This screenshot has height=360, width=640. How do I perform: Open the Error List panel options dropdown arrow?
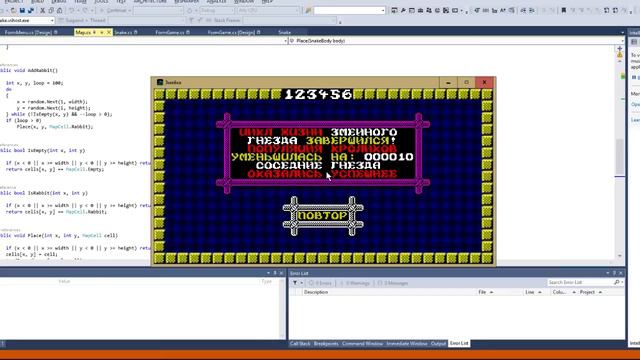tap(607, 273)
